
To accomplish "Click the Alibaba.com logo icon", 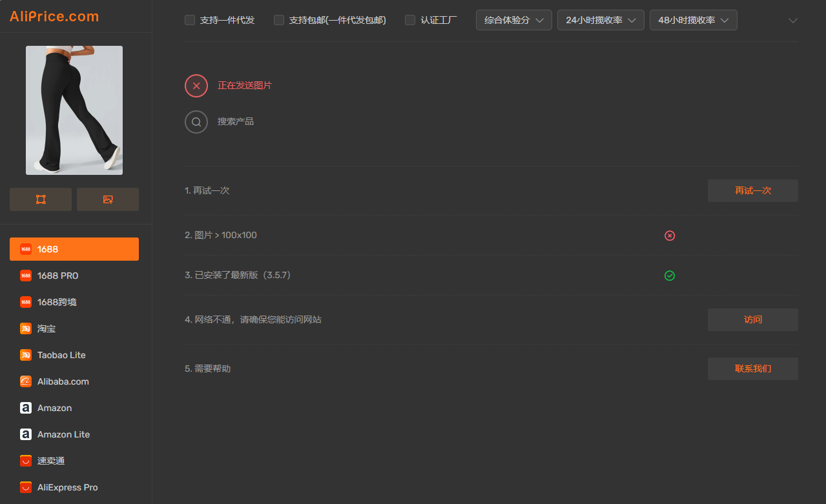I will coord(26,381).
